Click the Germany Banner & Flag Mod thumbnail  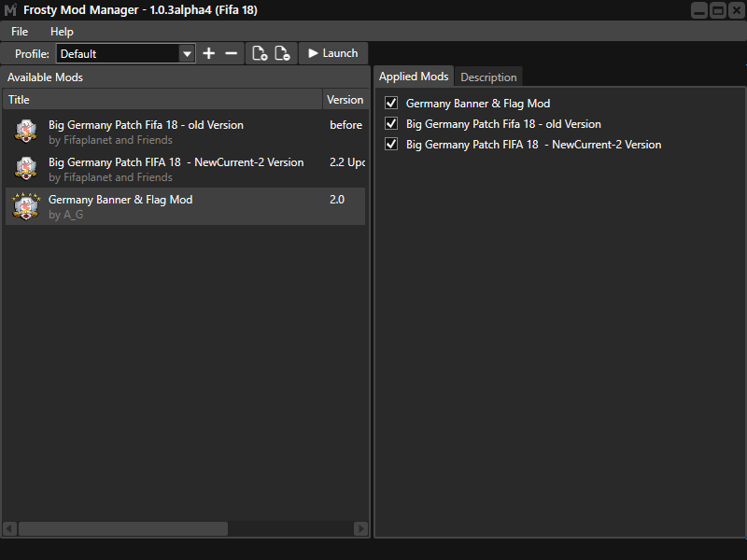tap(26, 206)
